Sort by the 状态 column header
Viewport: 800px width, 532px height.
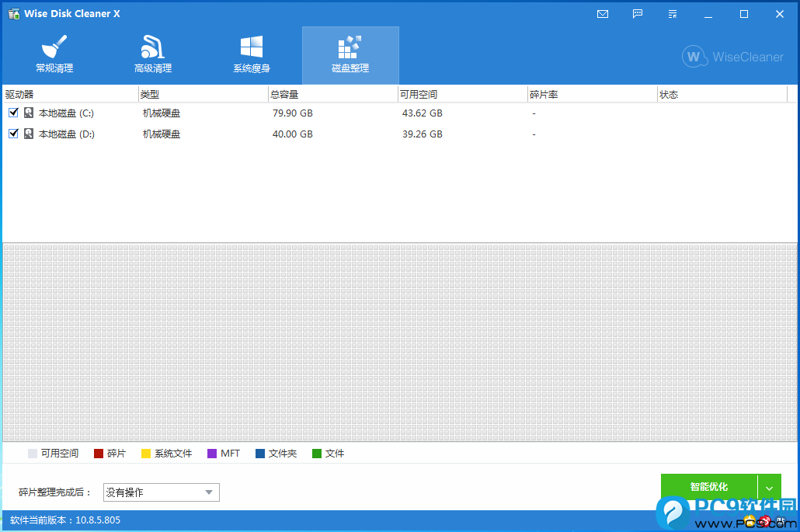[x=722, y=95]
